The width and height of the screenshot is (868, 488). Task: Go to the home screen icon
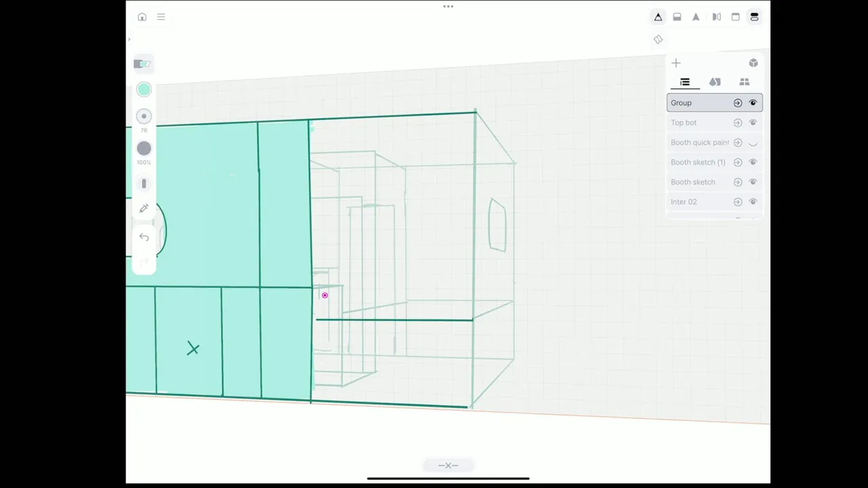coord(142,17)
